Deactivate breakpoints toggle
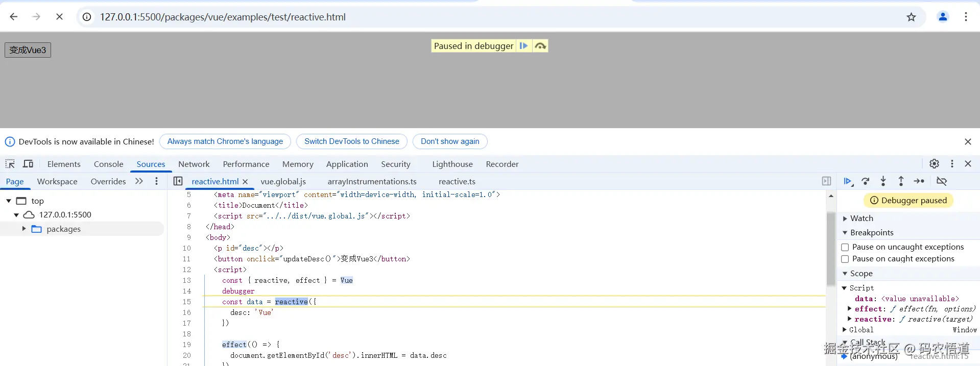980x366 pixels. click(x=942, y=181)
